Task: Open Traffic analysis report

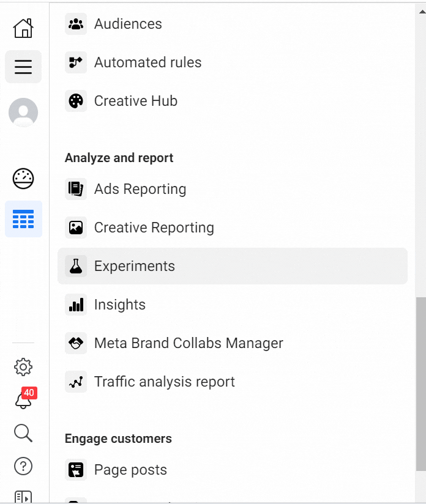Action: [x=164, y=382]
